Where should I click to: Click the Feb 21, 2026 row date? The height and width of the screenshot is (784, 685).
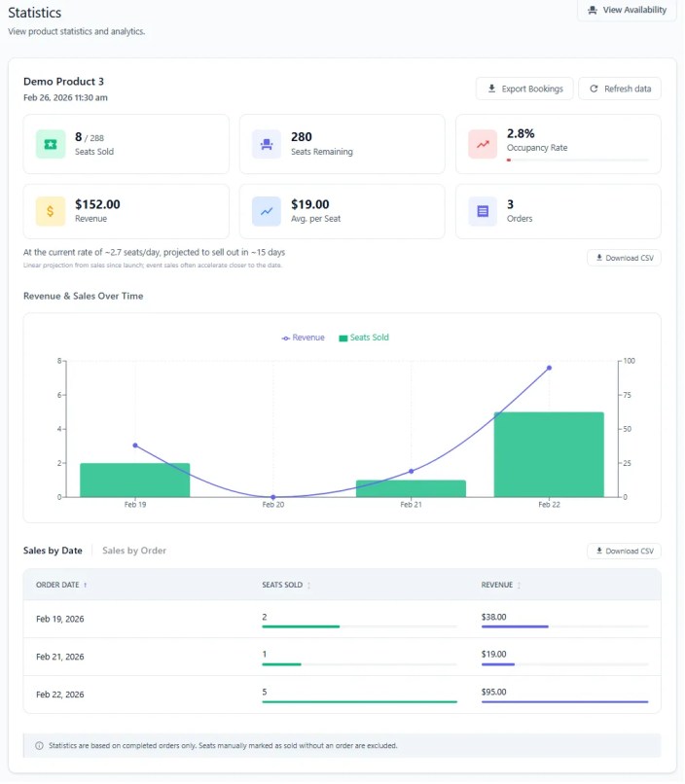pyautogui.click(x=60, y=657)
